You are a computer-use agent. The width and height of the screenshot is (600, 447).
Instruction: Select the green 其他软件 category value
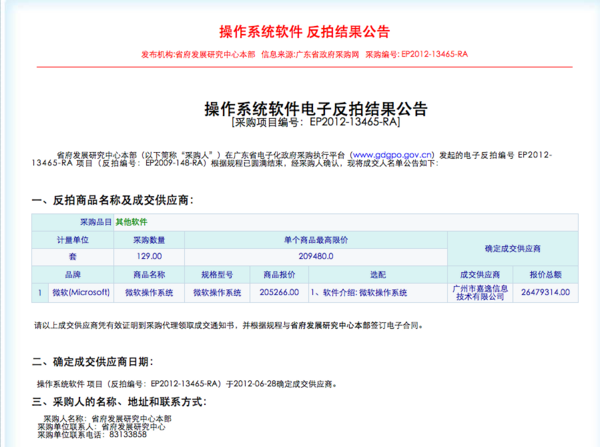[131, 222]
